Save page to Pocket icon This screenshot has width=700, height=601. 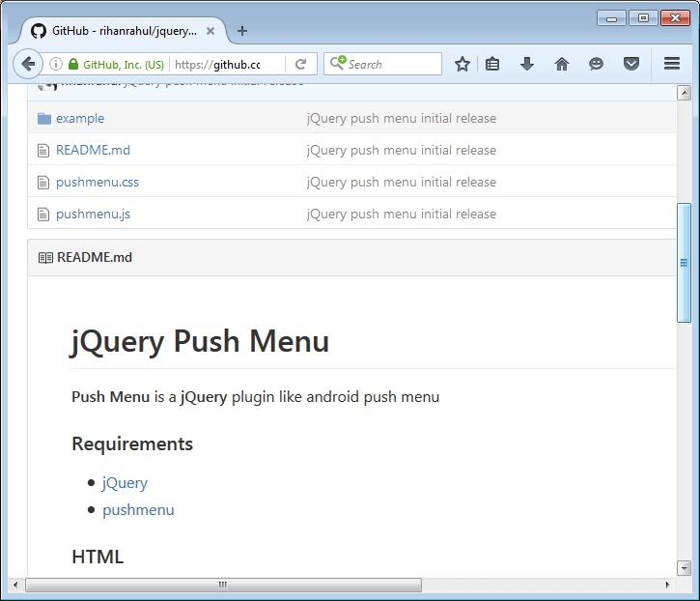pyautogui.click(x=630, y=64)
